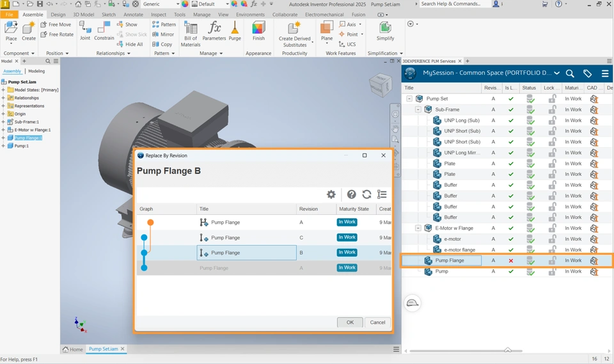Open the Design ribbon tab

point(58,15)
